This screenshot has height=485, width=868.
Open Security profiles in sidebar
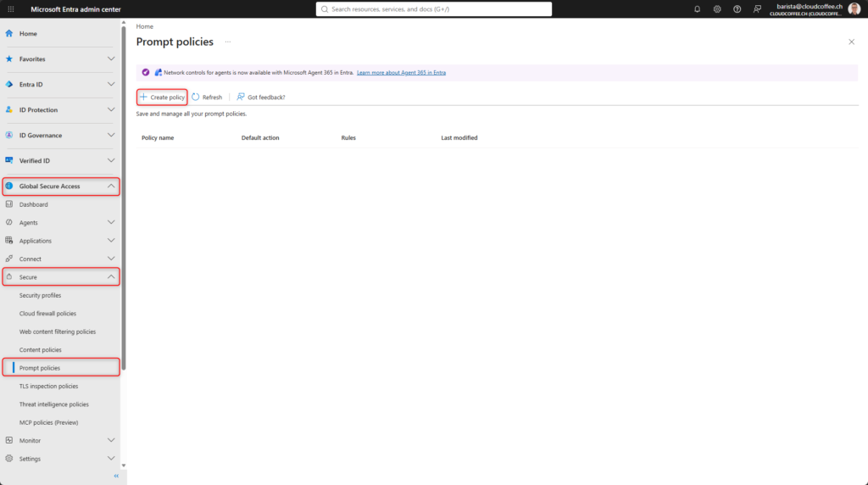pos(40,295)
